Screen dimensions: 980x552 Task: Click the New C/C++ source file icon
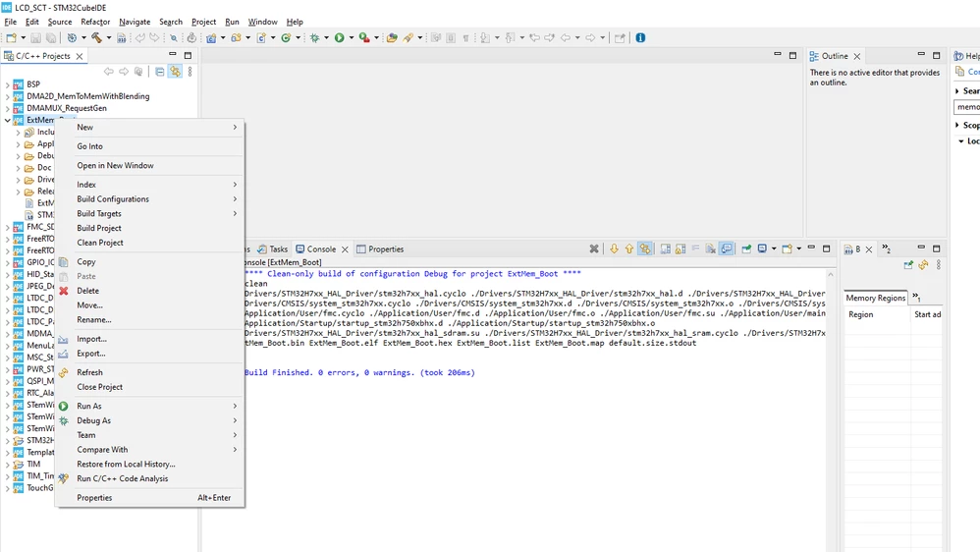261,38
